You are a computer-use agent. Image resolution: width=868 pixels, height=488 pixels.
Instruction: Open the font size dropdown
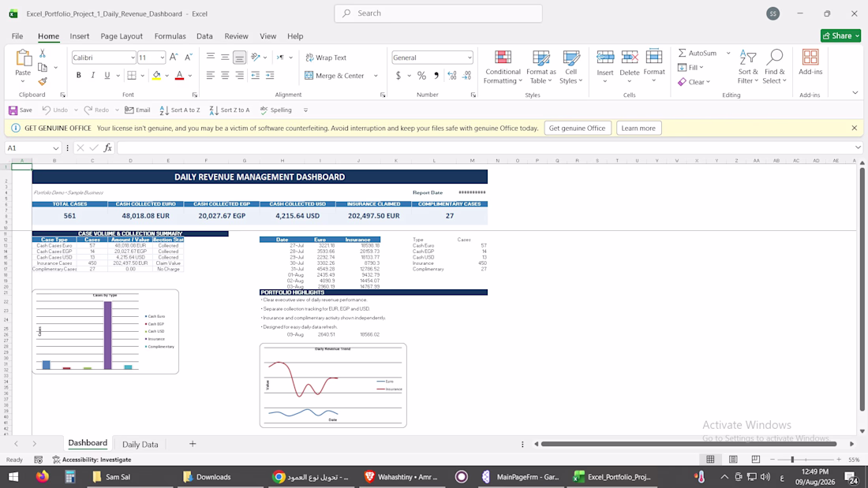pyautogui.click(x=162, y=58)
